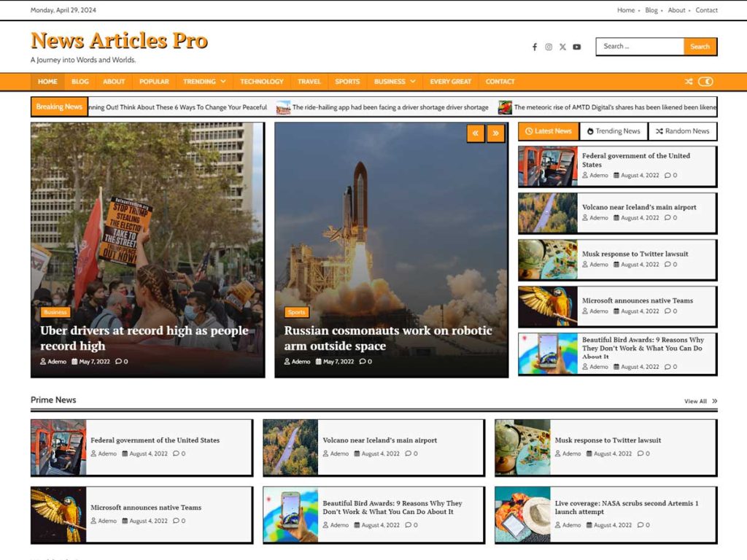Open Microsoft announces native Teams in sidebar

[x=638, y=300]
